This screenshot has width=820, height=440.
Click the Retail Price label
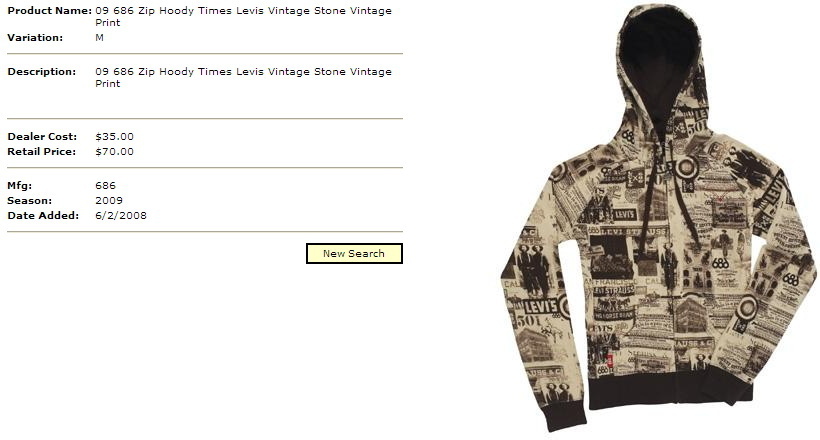click(41, 152)
